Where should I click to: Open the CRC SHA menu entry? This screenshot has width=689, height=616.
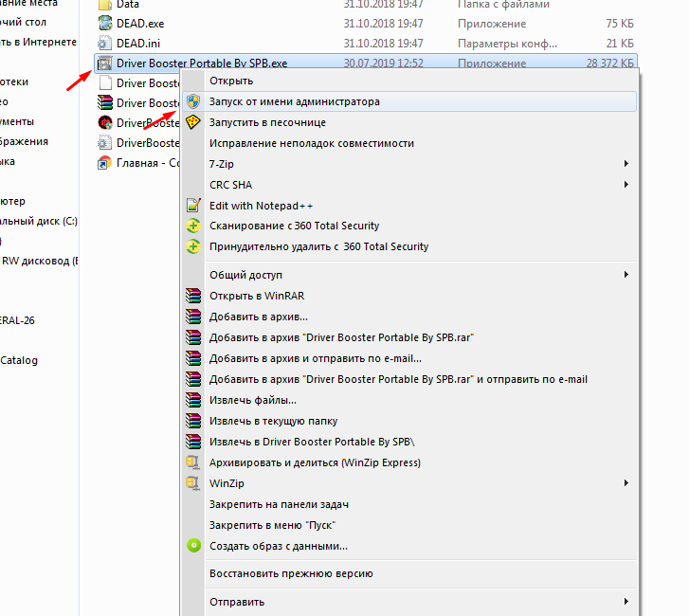(x=409, y=185)
